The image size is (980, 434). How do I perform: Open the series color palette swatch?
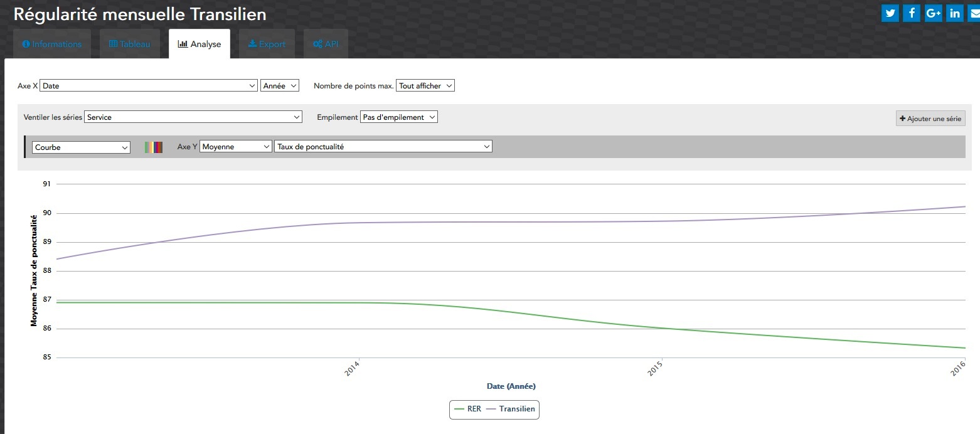(154, 147)
